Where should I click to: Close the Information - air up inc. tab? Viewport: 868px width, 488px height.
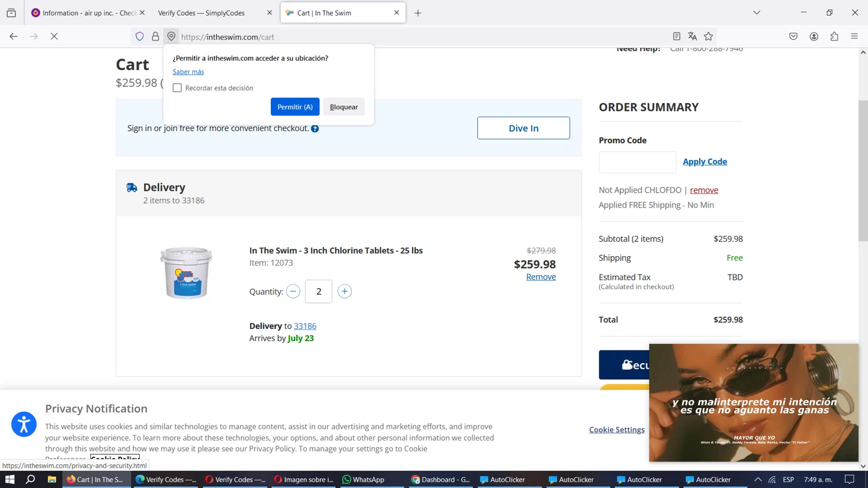click(x=142, y=13)
